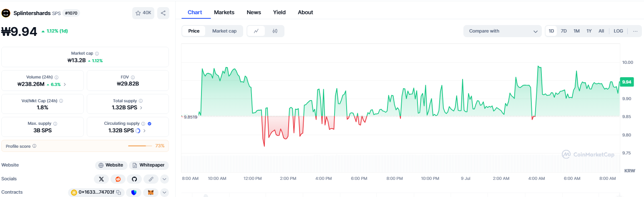Set chart range to 1Y

(x=589, y=31)
